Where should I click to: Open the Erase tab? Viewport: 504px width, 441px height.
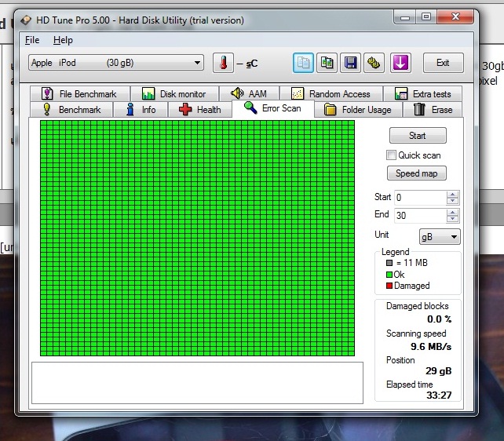coord(433,110)
